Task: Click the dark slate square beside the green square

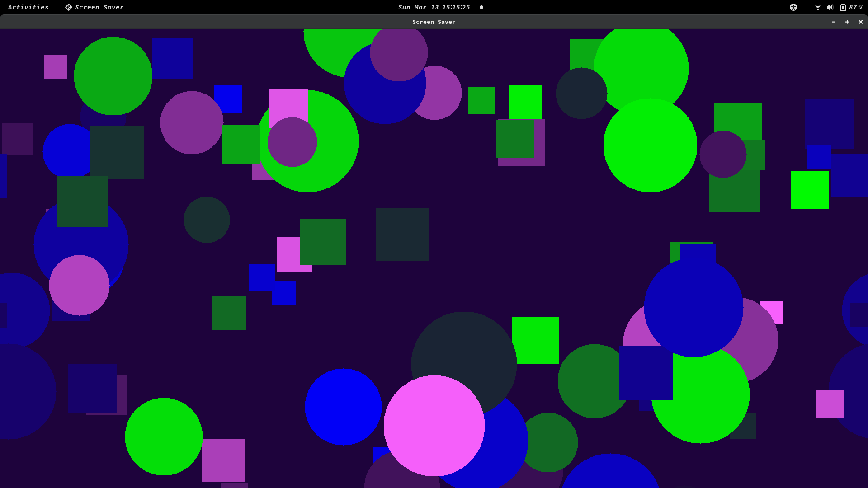Action: (x=402, y=234)
